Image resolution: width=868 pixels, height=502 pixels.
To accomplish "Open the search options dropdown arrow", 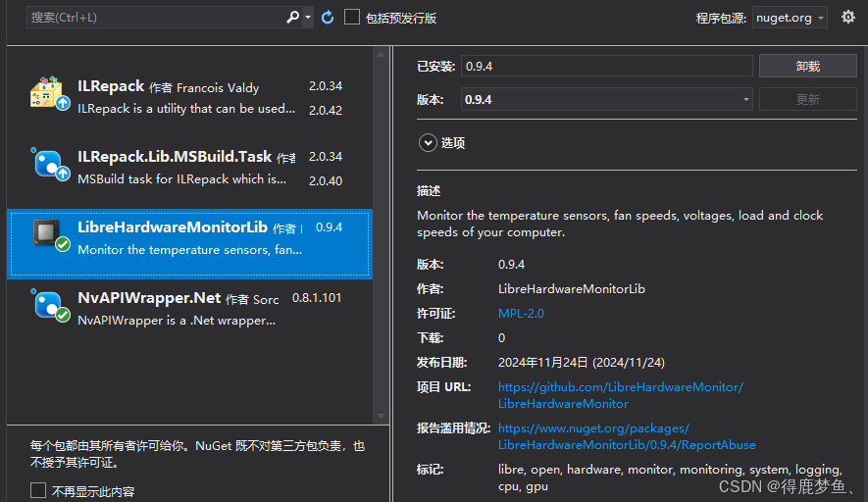I will [308, 17].
